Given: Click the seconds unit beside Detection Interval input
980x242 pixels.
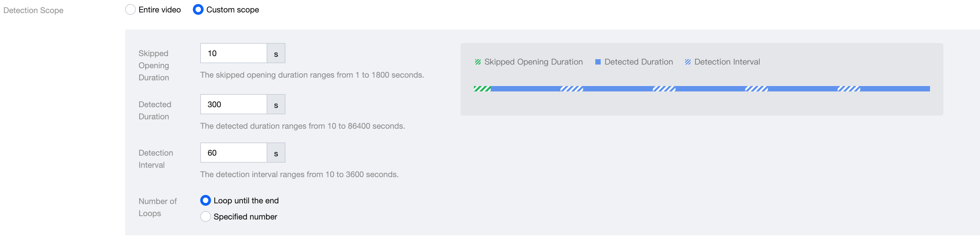Looking at the screenshot, I should (x=276, y=153).
